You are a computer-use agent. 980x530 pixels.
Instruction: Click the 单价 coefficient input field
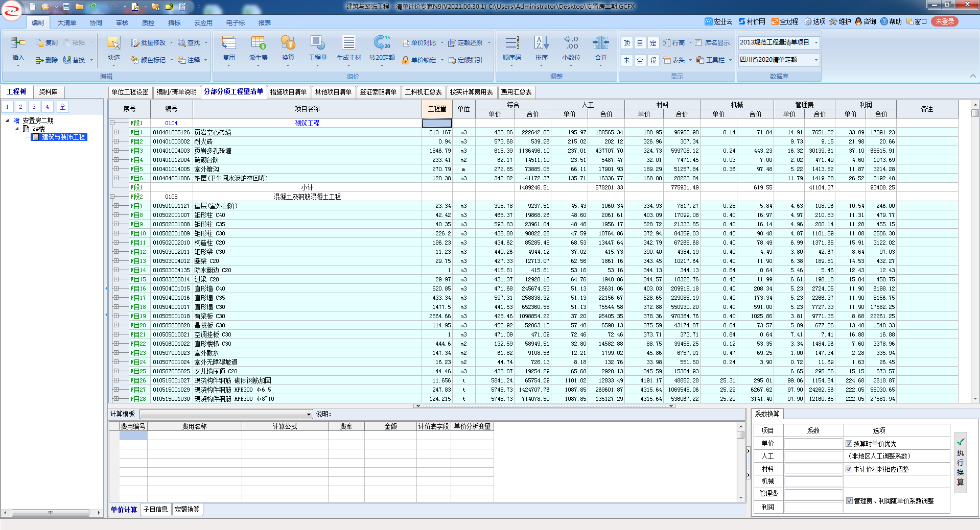tap(812, 444)
